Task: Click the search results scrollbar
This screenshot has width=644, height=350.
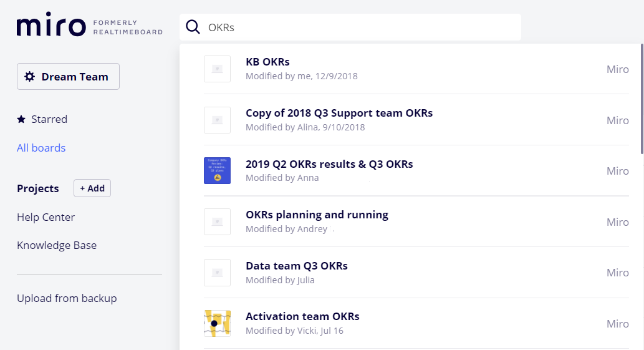Action: (x=642, y=100)
